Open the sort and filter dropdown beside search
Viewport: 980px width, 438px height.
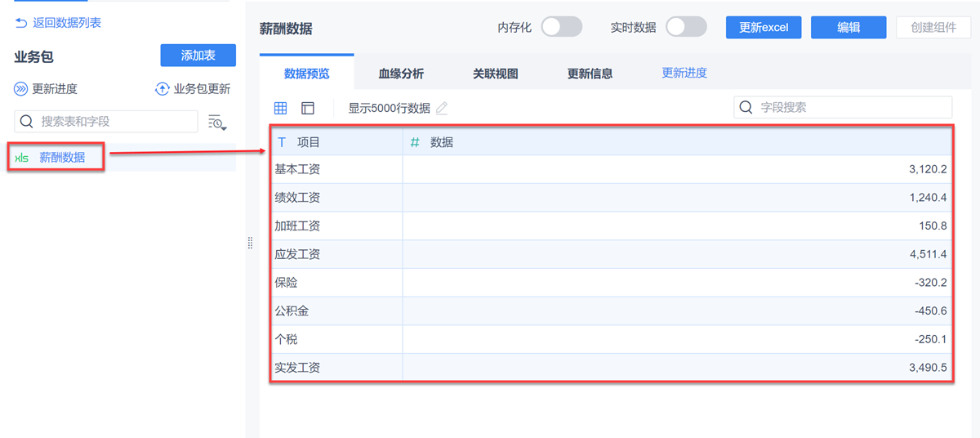coord(217,122)
